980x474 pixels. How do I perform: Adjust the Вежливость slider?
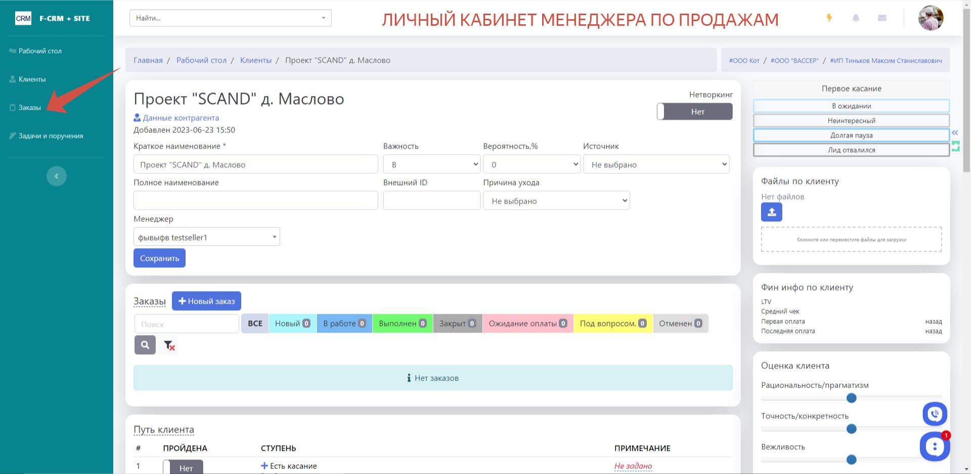tap(852, 460)
